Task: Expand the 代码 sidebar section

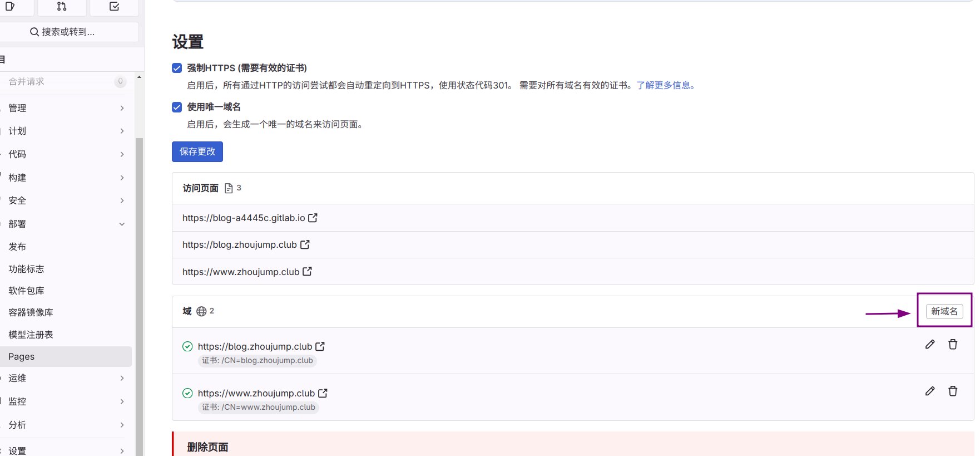Action: (x=66, y=154)
